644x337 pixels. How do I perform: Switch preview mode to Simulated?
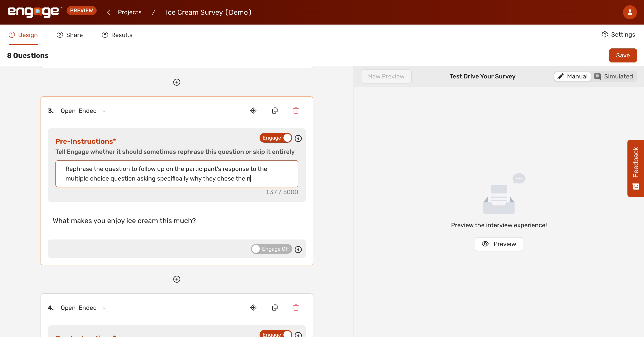coord(614,76)
